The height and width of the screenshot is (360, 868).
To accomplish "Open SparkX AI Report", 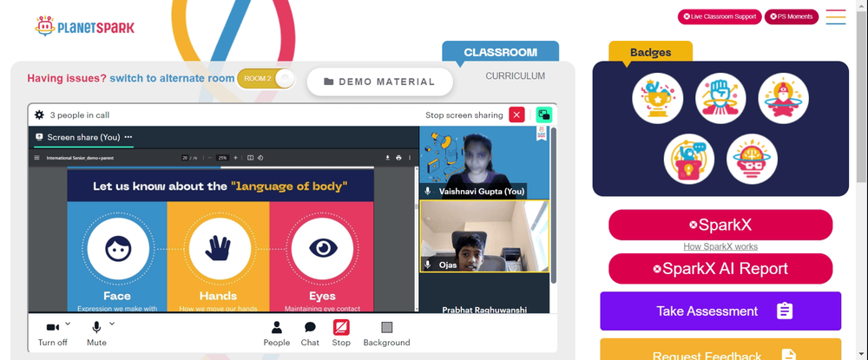I will coord(720,269).
